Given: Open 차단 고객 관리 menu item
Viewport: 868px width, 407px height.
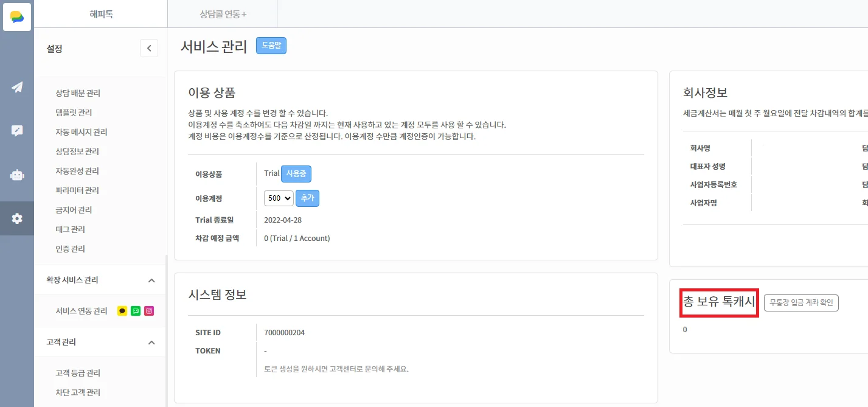Looking at the screenshot, I should point(78,392).
